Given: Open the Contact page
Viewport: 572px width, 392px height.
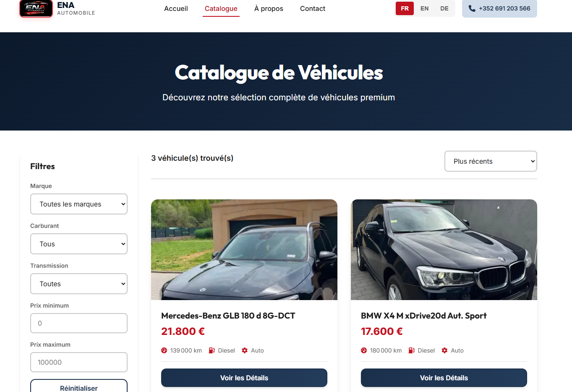Looking at the screenshot, I should (x=313, y=8).
